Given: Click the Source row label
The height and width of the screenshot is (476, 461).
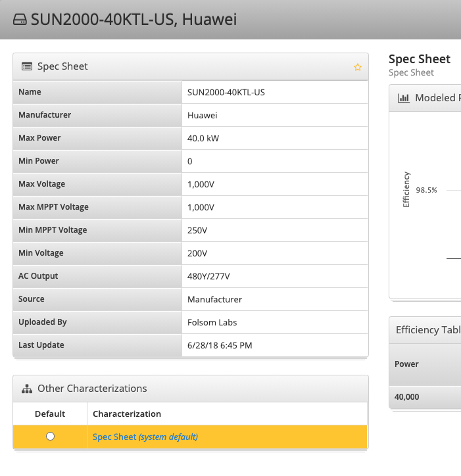Looking at the screenshot, I should pos(32,299).
